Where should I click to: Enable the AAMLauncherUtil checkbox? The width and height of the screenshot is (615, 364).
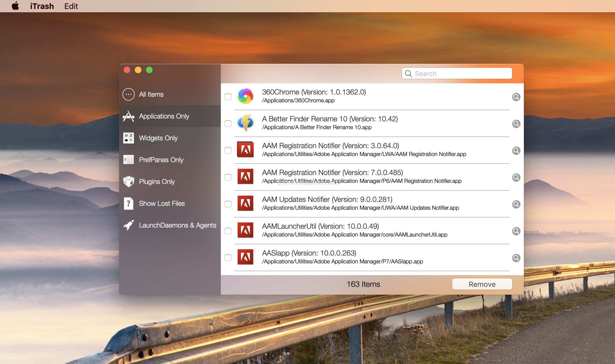coord(228,231)
